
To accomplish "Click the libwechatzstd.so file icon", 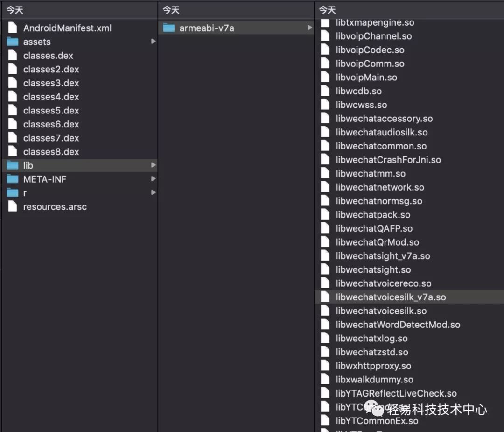I will click(x=325, y=352).
